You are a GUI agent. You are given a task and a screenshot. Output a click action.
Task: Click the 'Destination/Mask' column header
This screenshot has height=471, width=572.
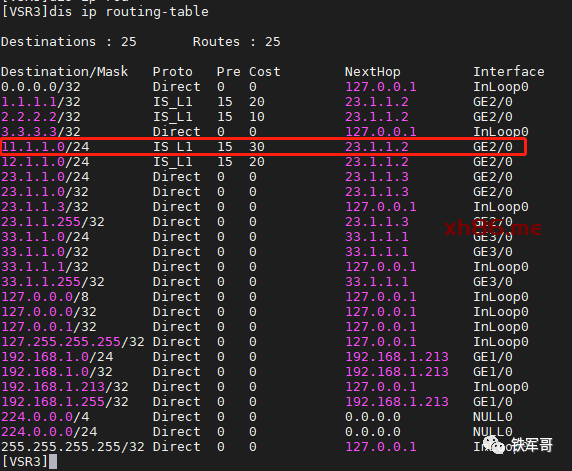(65, 72)
